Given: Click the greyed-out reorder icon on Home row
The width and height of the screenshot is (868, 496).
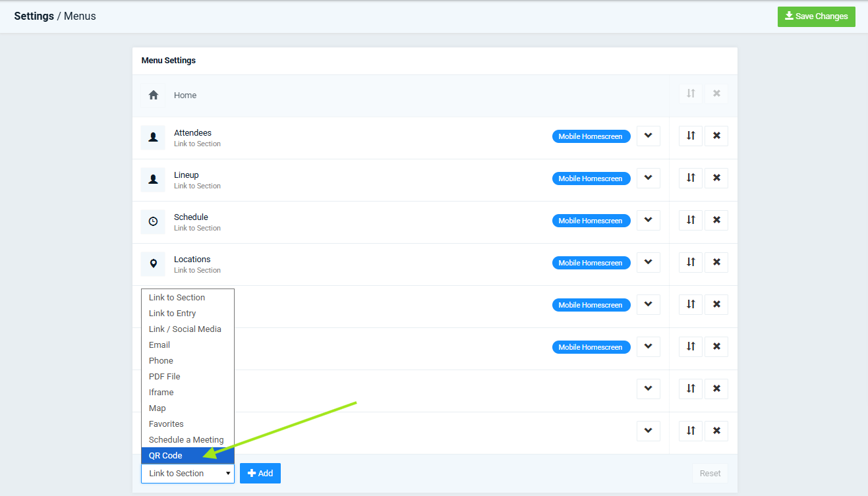Looking at the screenshot, I should (x=691, y=94).
